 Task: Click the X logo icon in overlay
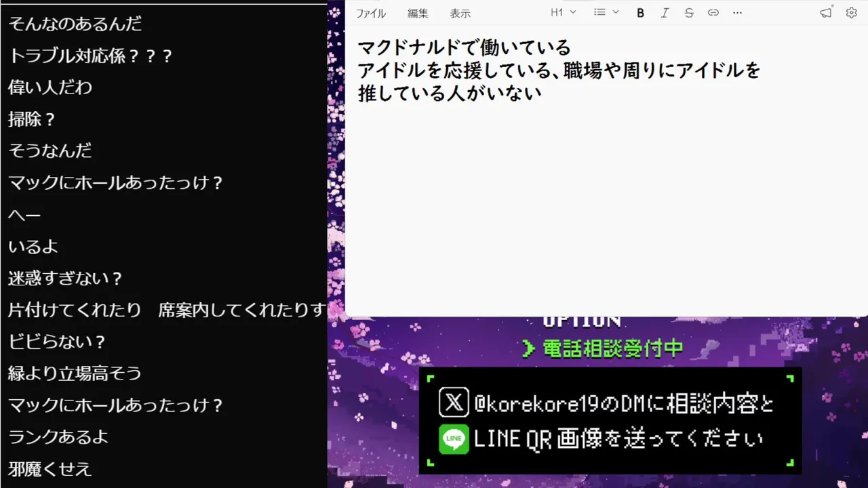tap(454, 403)
